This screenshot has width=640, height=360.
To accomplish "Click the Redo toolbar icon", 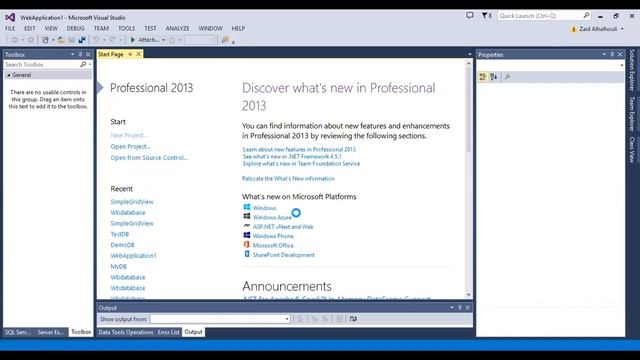I will 113,40.
